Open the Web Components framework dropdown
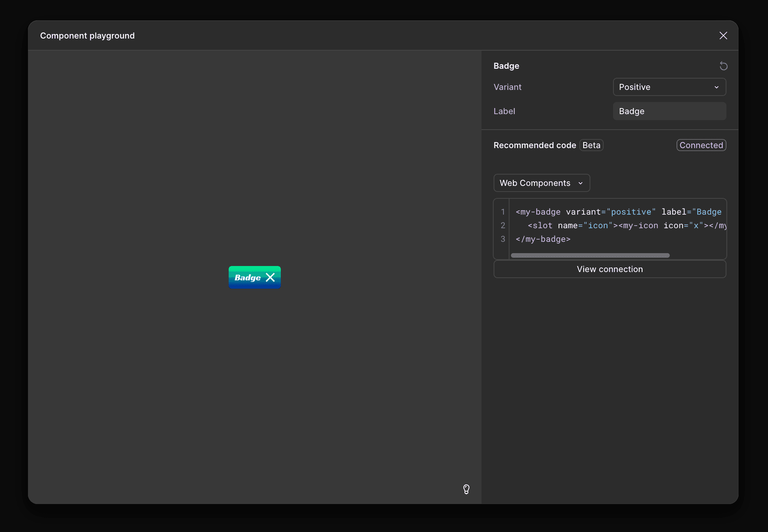The image size is (768, 532). pyautogui.click(x=542, y=183)
